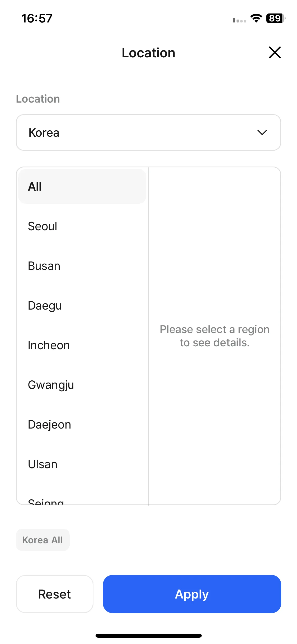The image size is (297, 644).
Task: Tap the cellular signal icon
Action: 239,20
